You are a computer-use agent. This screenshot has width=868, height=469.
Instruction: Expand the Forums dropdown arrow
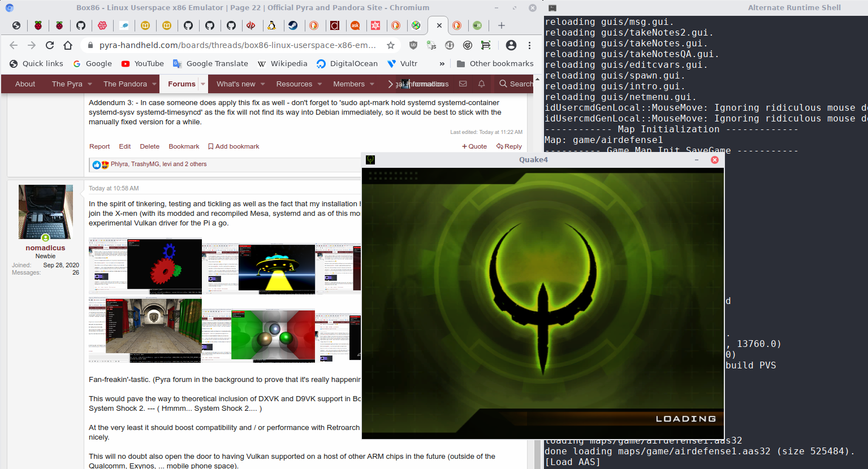tap(203, 84)
